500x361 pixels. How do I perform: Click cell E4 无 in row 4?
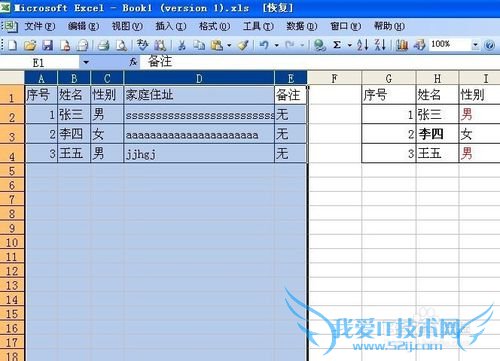[x=290, y=154]
